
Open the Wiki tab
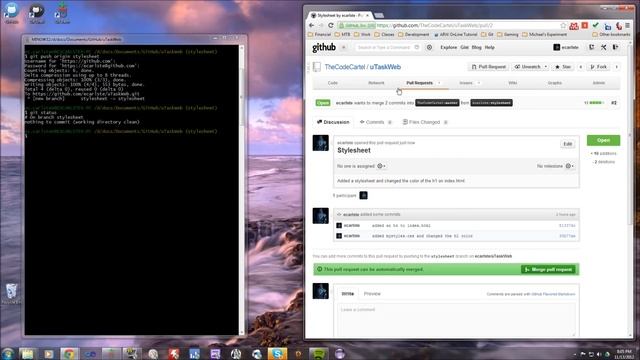point(513,83)
